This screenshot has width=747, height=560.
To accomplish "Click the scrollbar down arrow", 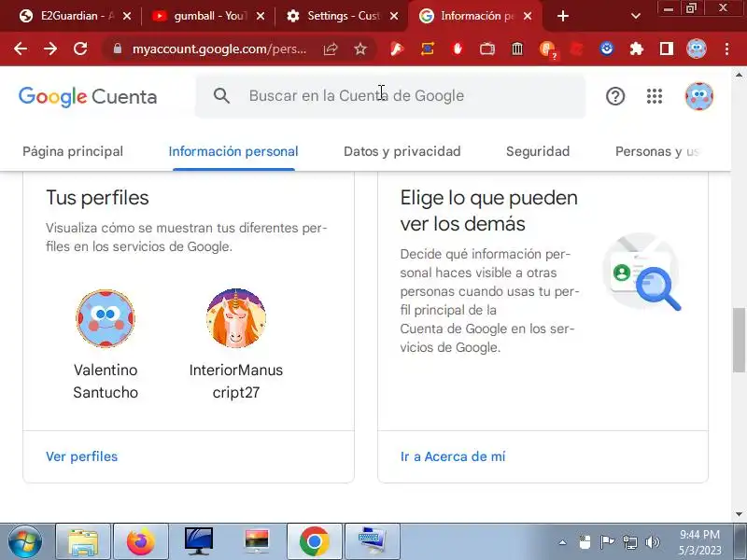I will [x=739, y=514].
